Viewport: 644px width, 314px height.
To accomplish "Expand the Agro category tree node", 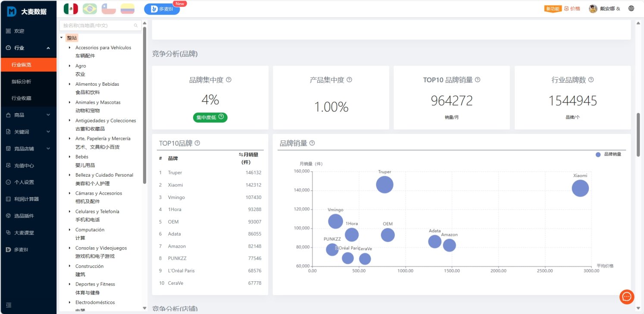I will click(70, 66).
